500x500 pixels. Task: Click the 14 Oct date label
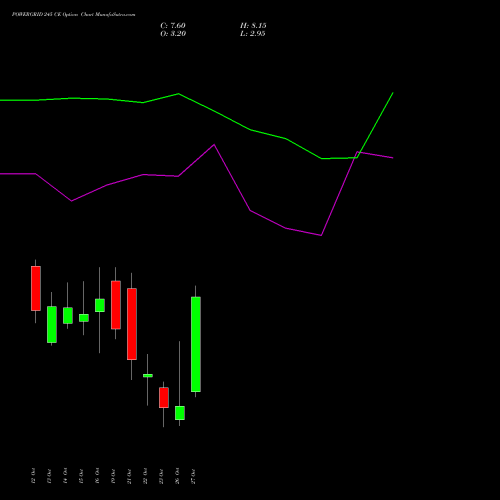(65, 476)
